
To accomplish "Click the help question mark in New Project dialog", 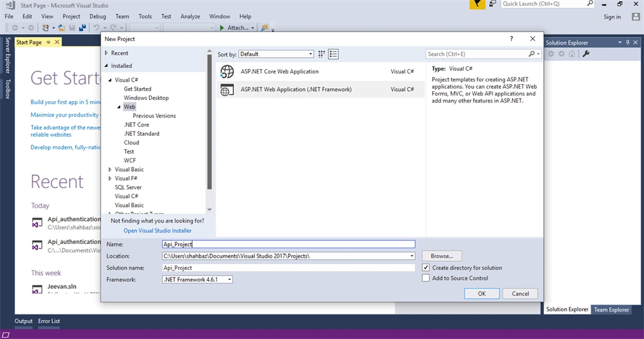I will [511, 38].
